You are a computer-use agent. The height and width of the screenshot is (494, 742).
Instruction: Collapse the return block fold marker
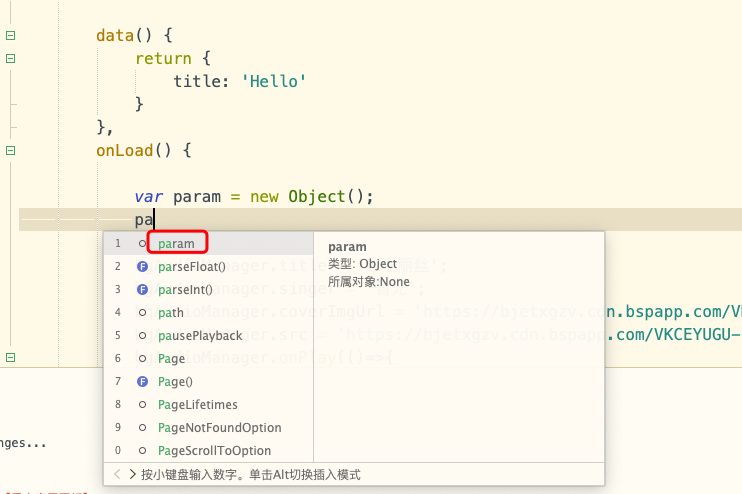(x=11, y=58)
